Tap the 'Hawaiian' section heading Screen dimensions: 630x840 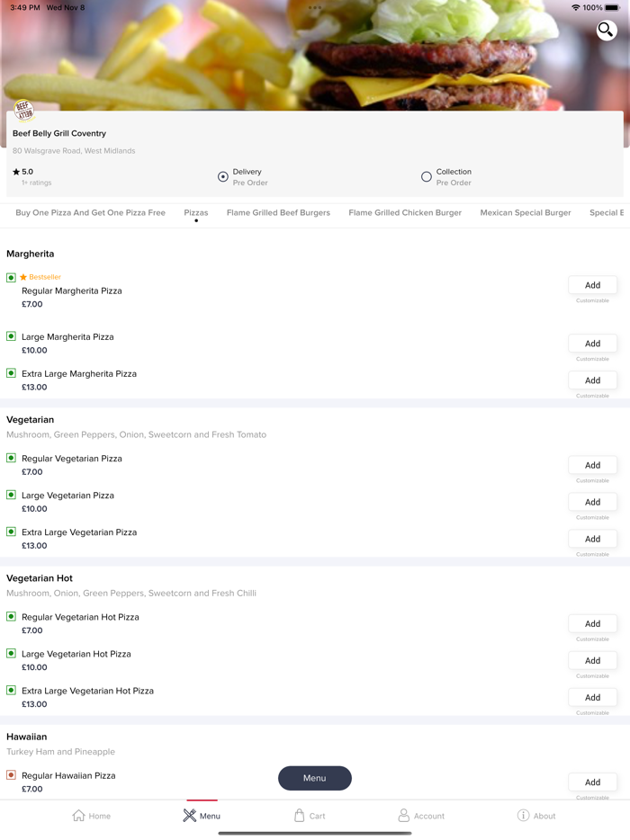tap(27, 737)
